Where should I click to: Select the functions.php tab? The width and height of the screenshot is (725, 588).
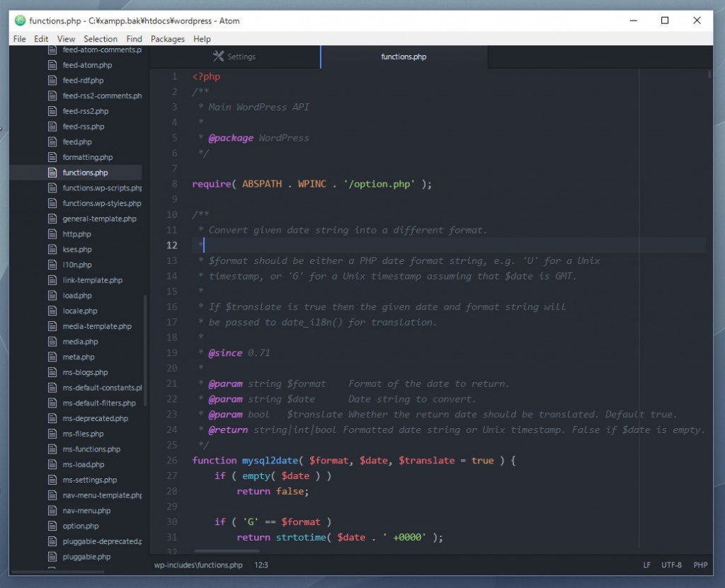click(x=404, y=57)
